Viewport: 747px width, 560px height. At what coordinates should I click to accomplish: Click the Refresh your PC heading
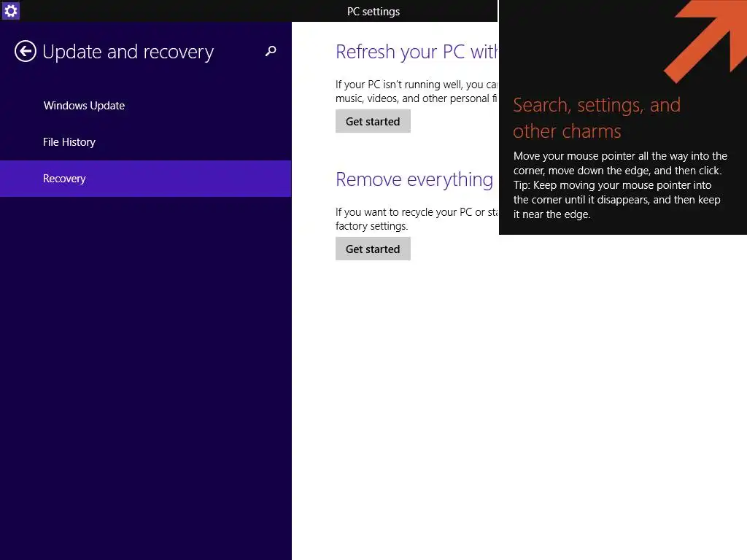(417, 52)
